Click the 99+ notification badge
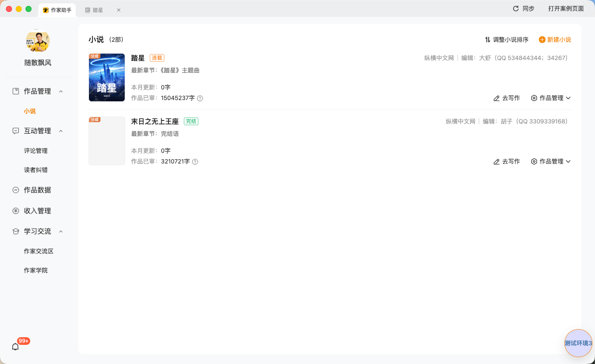 pyautogui.click(x=23, y=341)
